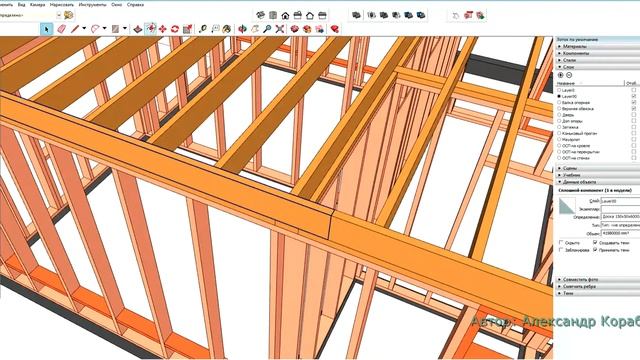Viewport: 640px width, 360px height.
Task: Uncheck Создавать тени checkbox
Action: 595,242
